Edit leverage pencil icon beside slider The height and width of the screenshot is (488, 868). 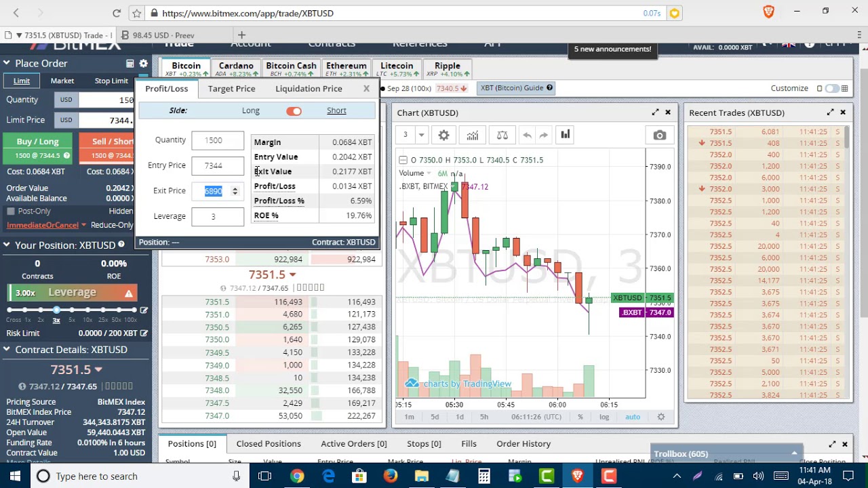click(x=144, y=310)
